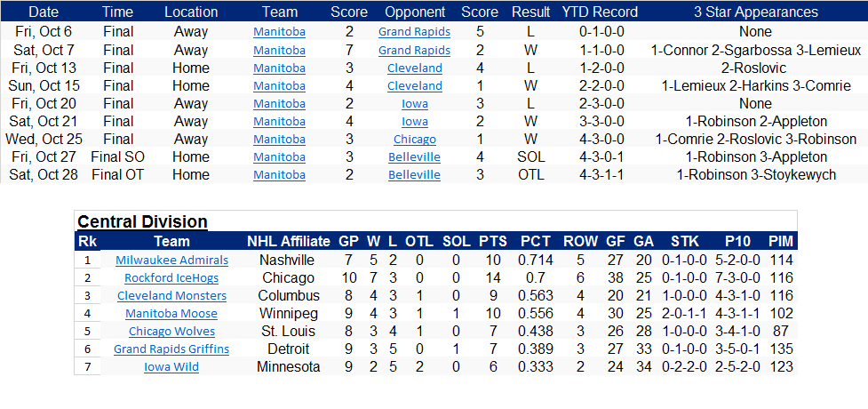The image size is (868, 409).
Task: Open the Chicago opponent link for Oct 25
Action: click(414, 140)
